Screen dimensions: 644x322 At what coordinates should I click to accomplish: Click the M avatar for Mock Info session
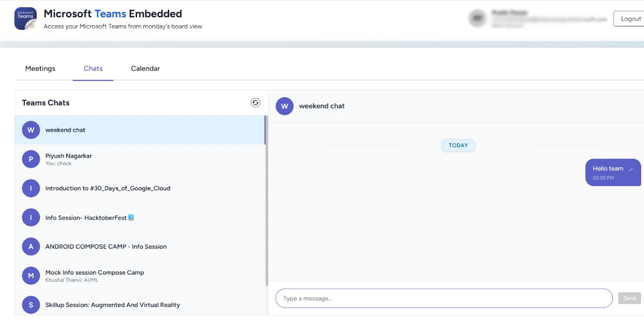pos(31,276)
